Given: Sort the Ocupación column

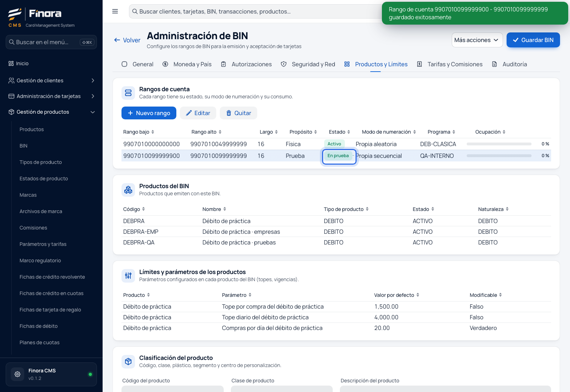Looking at the screenshot, I should [x=504, y=132].
